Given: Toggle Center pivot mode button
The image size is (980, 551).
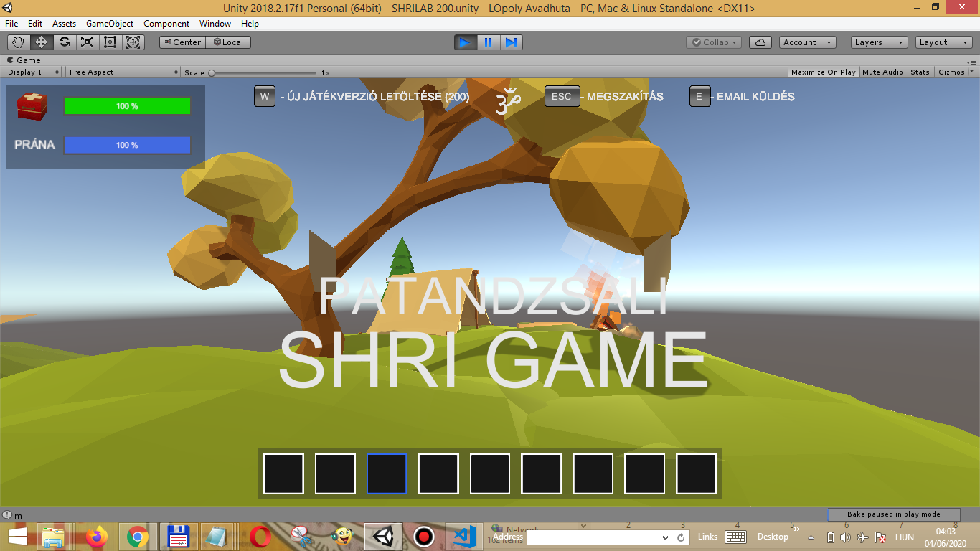Looking at the screenshot, I should [x=182, y=42].
